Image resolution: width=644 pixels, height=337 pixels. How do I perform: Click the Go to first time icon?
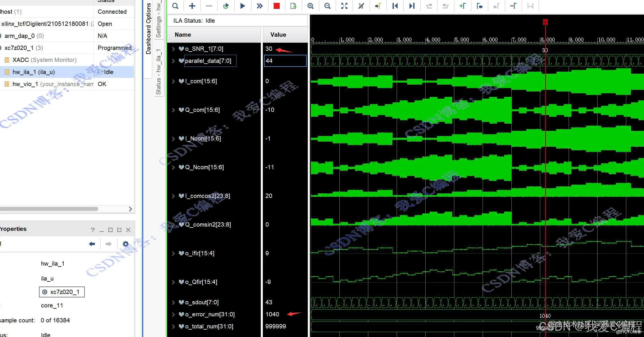[395, 6]
